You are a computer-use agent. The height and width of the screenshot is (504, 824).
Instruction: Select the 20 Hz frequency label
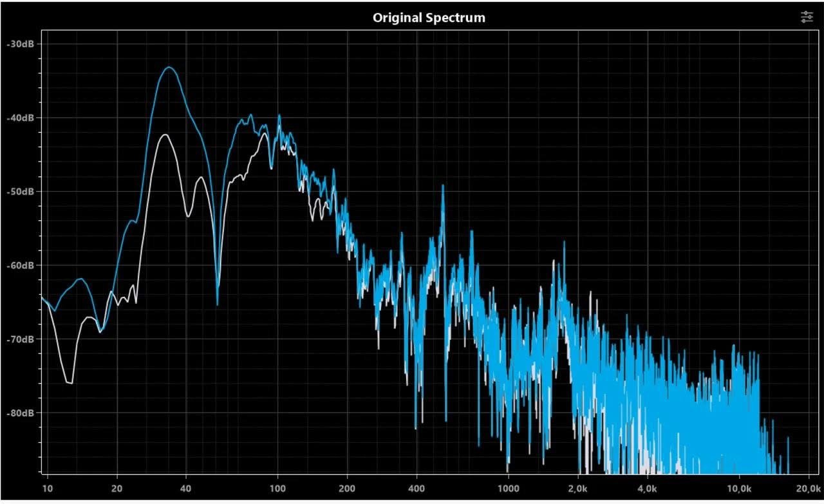pyautogui.click(x=117, y=487)
